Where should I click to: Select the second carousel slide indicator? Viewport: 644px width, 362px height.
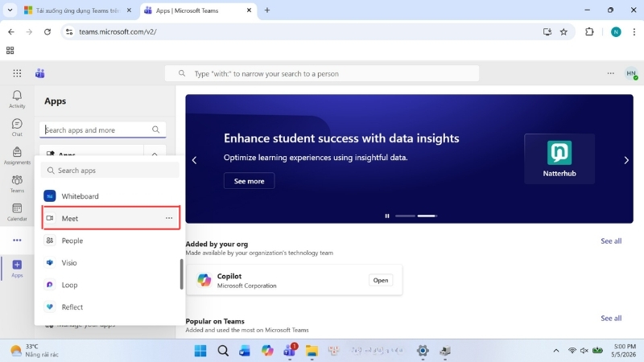pyautogui.click(x=427, y=216)
